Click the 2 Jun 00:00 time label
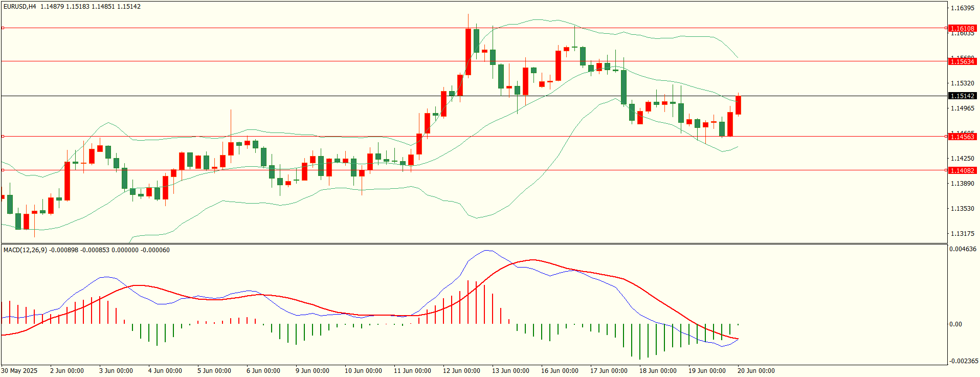Screen dimensions: 980x377 [x=67, y=371]
